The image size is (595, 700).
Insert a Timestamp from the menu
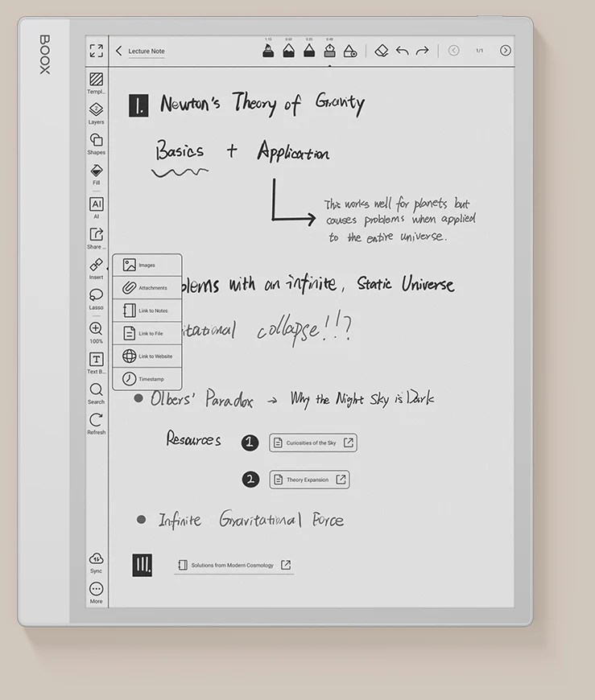pos(147,378)
